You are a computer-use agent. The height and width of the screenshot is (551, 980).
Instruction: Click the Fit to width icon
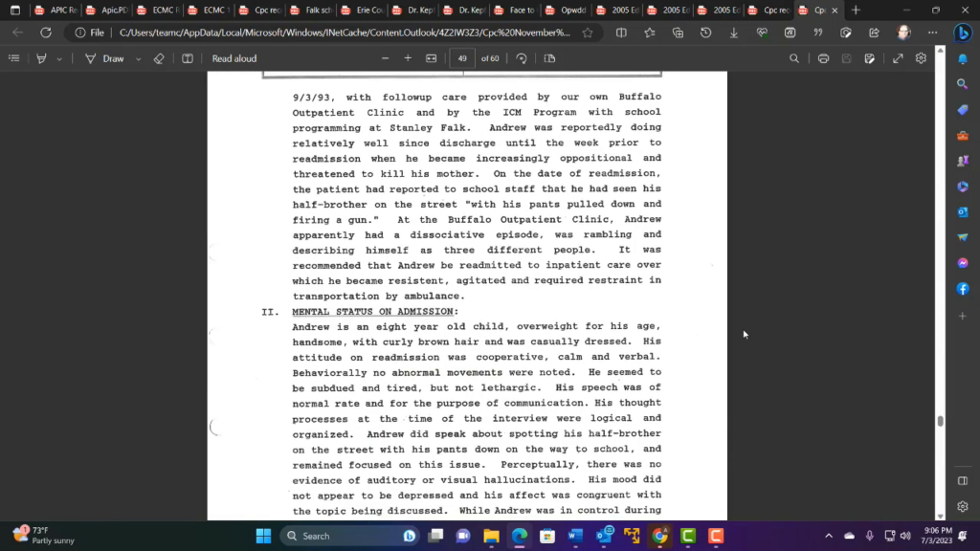pyautogui.click(x=432, y=58)
